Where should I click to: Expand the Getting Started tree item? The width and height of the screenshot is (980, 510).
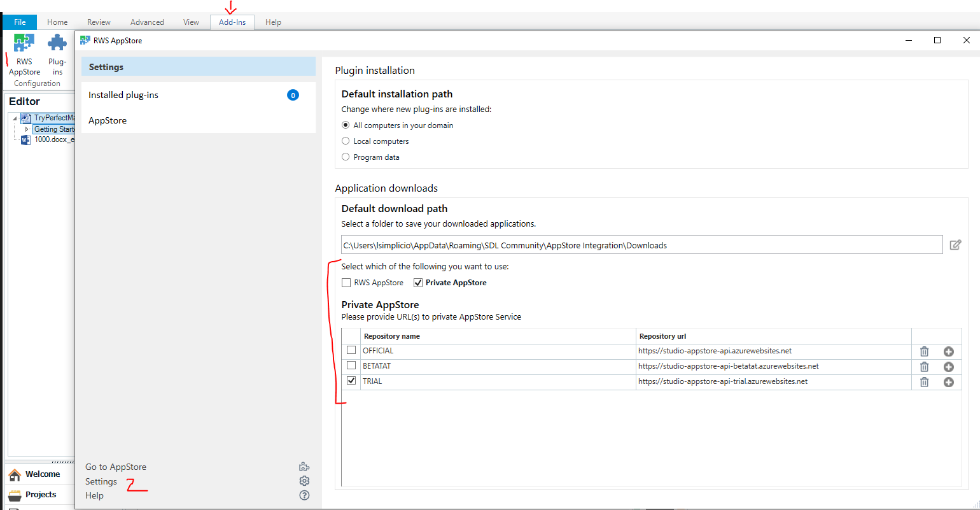(26, 129)
